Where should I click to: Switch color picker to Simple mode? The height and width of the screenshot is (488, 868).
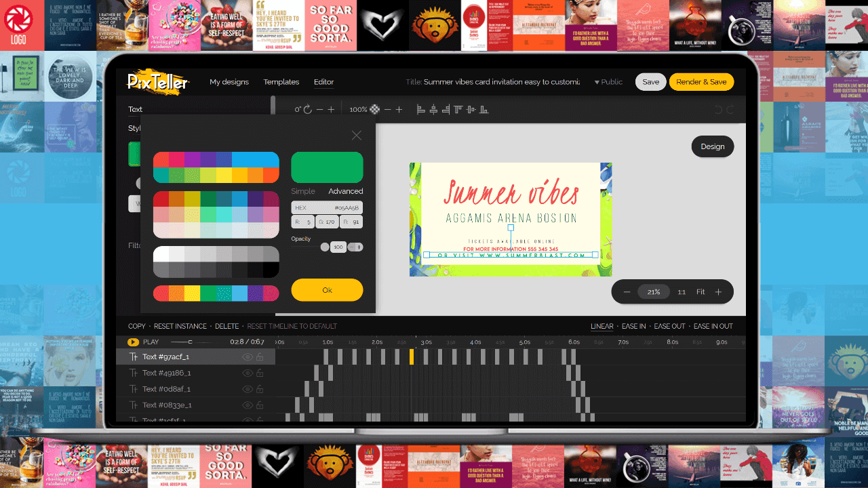[x=303, y=191]
